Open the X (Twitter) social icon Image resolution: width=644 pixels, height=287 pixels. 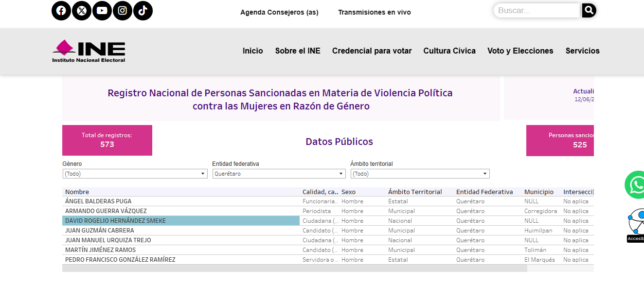tap(82, 11)
